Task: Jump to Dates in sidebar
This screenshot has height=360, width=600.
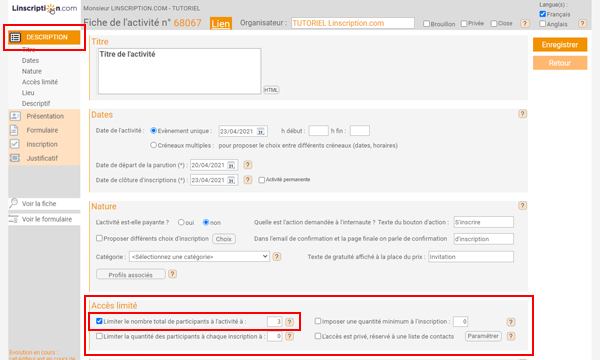Action: 30,60
